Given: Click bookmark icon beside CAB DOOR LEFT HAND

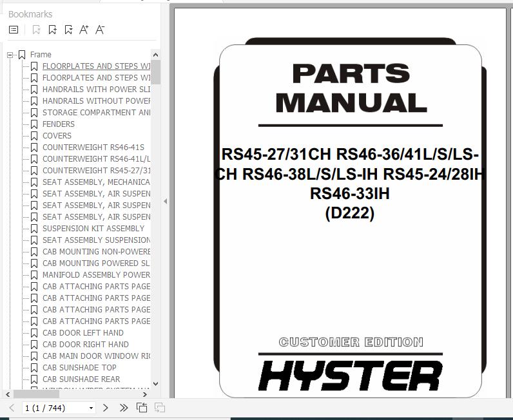Looking at the screenshot, I should pos(34,333).
